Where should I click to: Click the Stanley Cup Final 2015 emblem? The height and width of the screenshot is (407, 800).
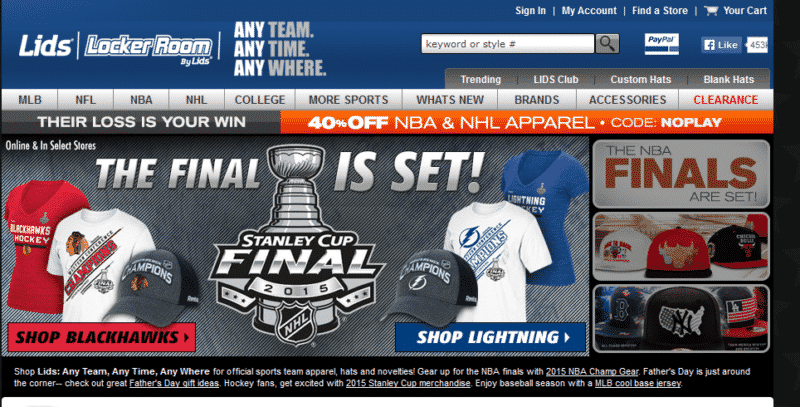(298, 245)
